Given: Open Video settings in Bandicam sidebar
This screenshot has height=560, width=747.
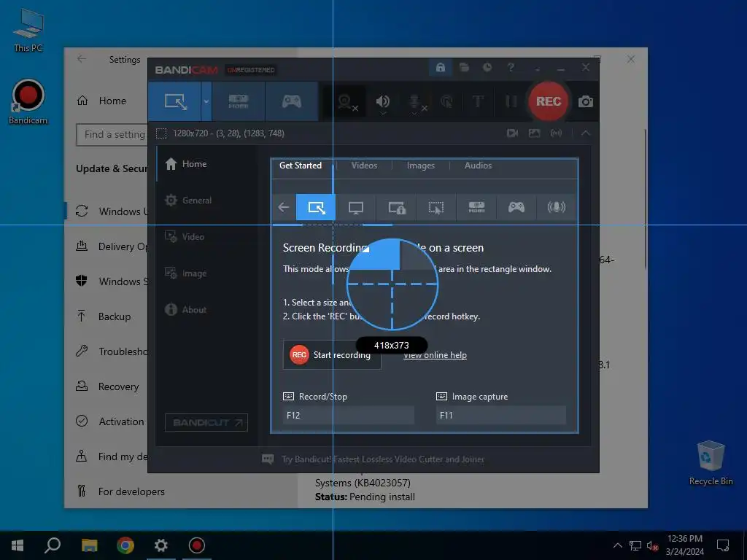Looking at the screenshot, I should click(x=206, y=237).
